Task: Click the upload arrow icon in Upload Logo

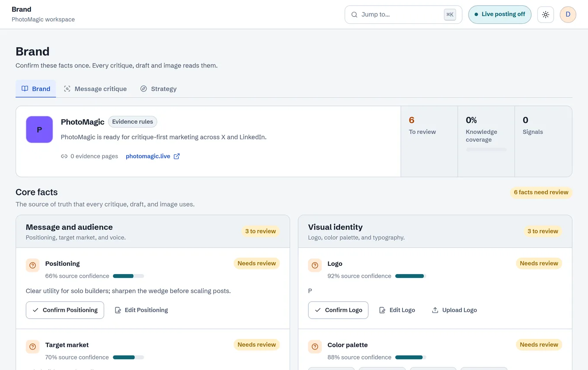Action: (435, 310)
